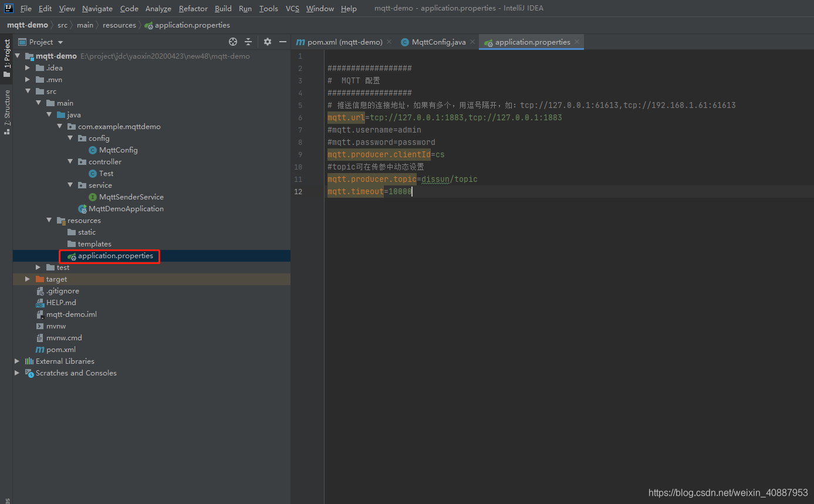Close the pom.xml editor tab

pyautogui.click(x=389, y=42)
